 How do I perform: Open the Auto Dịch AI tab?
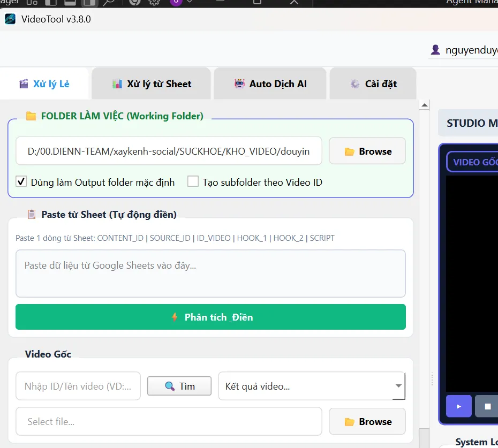point(270,84)
